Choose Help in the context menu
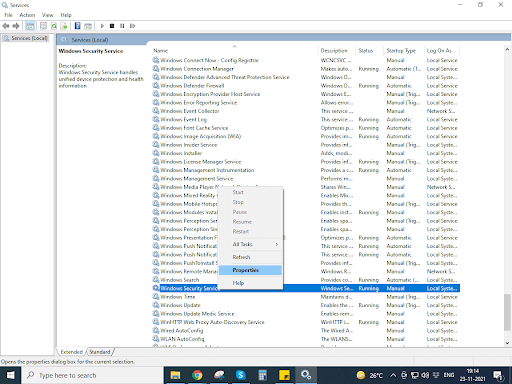 click(250, 283)
